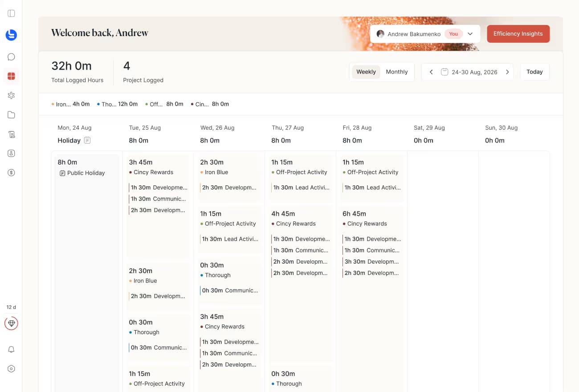
Task: Open the sparkle AI icon in sidebar
Action: (12, 95)
